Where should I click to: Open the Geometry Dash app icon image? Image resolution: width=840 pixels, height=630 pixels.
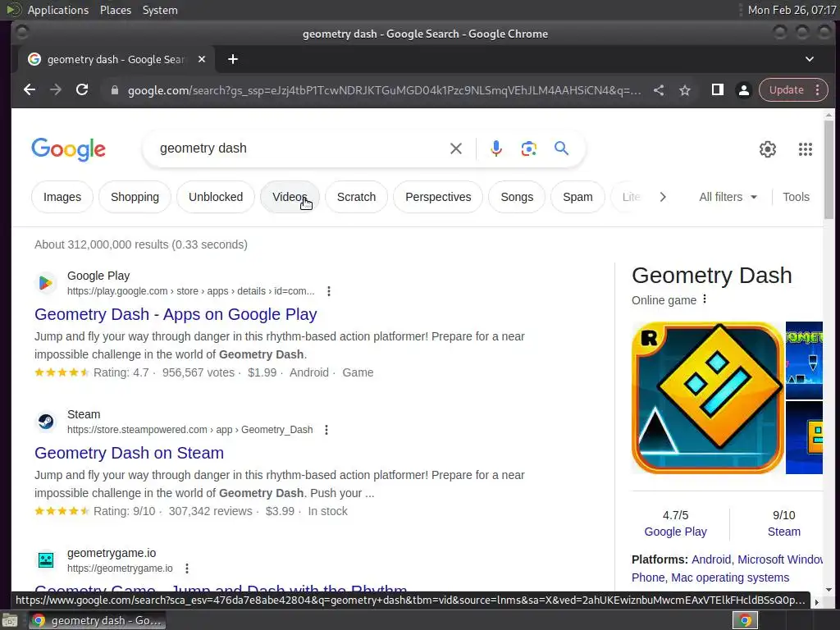pyautogui.click(x=708, y=398)
